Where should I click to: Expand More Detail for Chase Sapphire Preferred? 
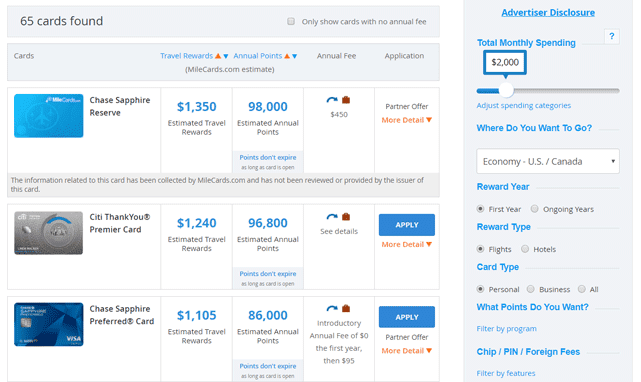[x=406, y=351]
